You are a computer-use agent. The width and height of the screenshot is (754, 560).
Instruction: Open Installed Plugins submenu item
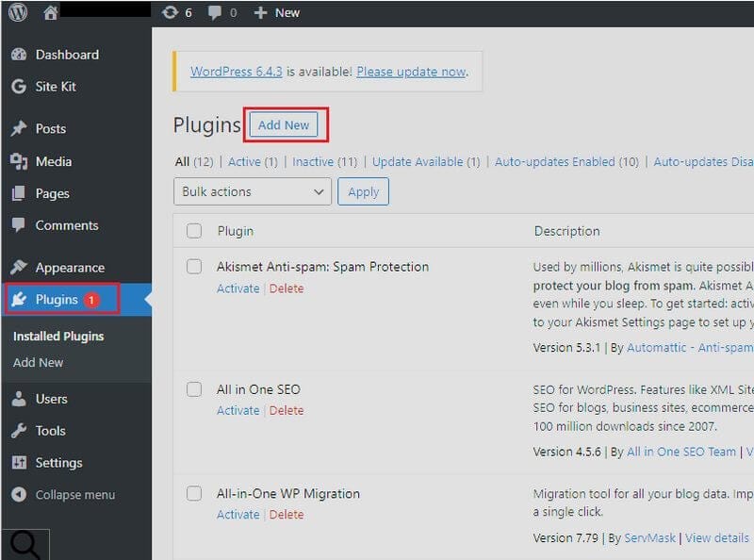[x=58, y=337]
